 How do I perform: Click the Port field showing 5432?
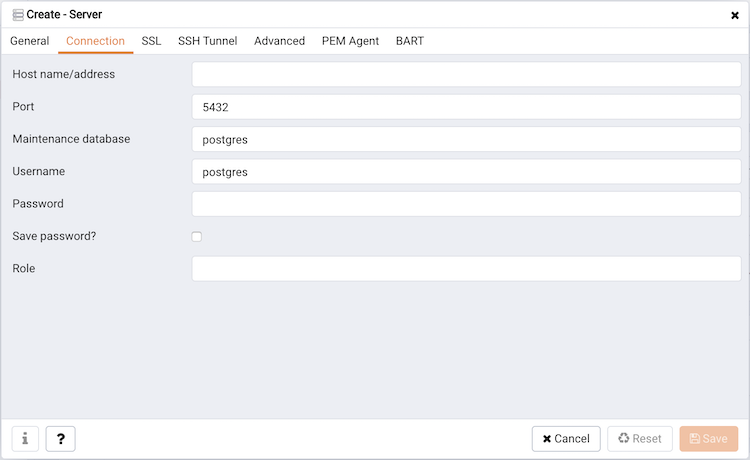pyautogui.click(x=466, y=107)
